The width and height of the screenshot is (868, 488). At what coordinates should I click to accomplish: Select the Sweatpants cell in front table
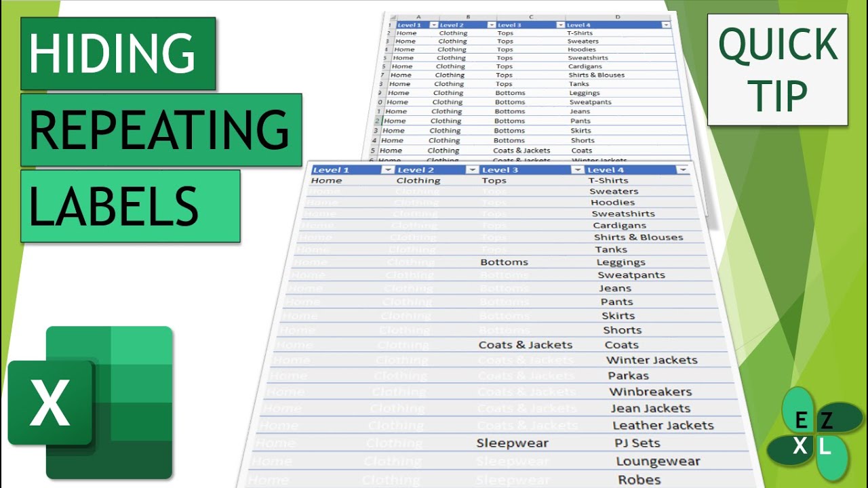tap(631, 275)
